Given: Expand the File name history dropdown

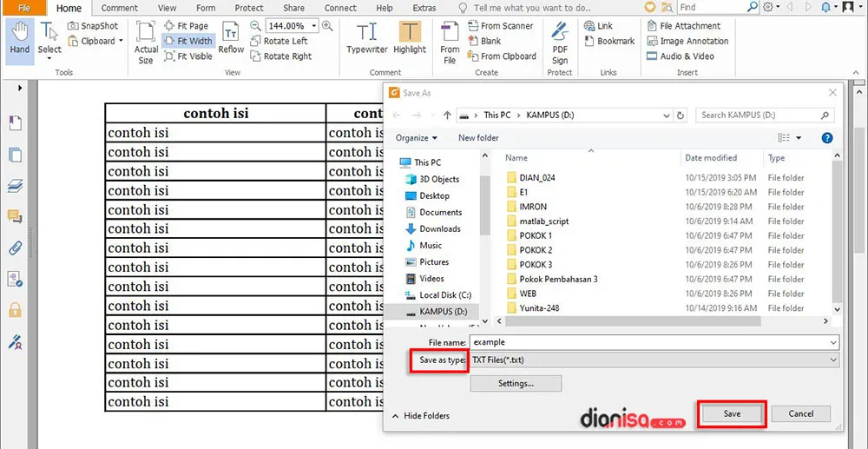Looking at the screenshot, I should click(x=833, y=343).
